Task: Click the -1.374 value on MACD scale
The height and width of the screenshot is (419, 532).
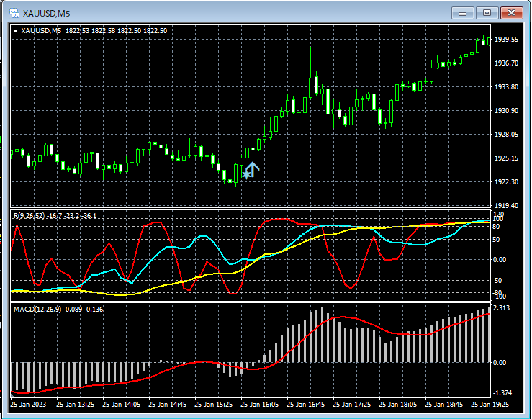Action: point(503,392)
